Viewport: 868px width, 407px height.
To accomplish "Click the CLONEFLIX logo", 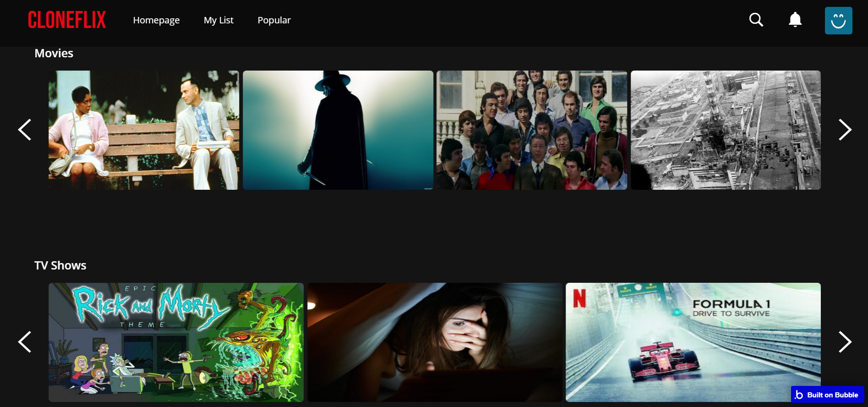I will (67, 20).
